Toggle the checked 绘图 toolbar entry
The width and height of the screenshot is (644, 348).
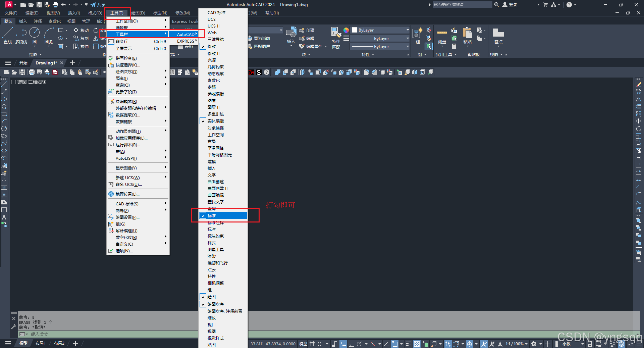pos(223,297)
